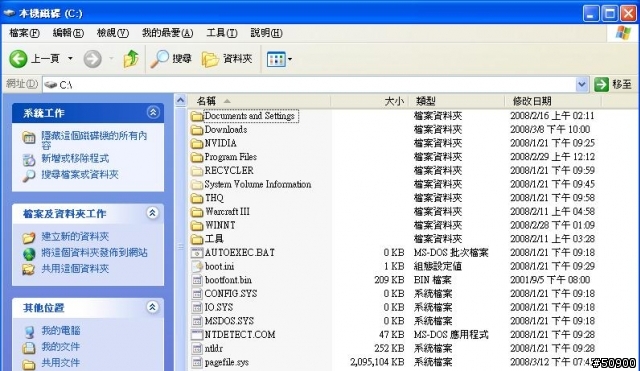The height and width of the screenshot is (371, 640).
Task: Sort by the 類型 column header
Action: (x=456, y=101)
